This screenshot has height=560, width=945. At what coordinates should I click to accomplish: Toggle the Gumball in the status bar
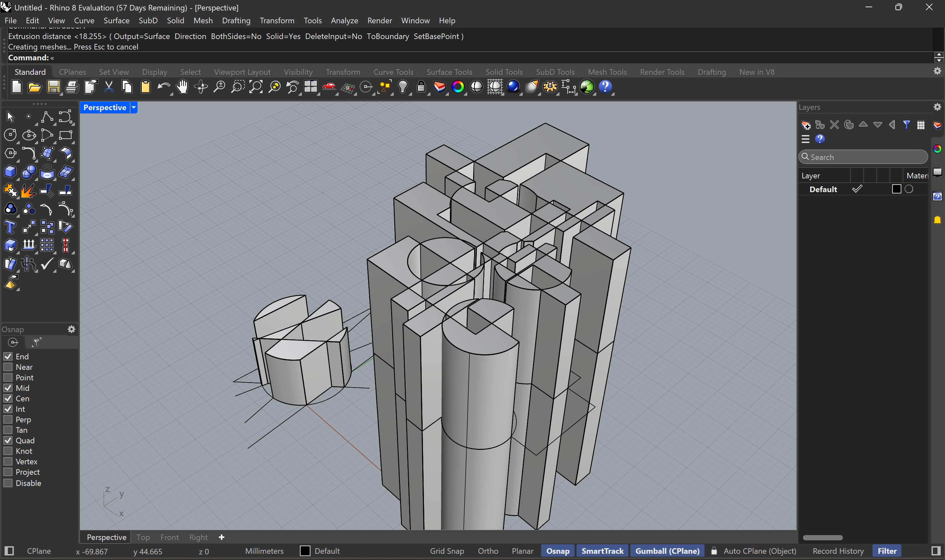pos(667,551)
